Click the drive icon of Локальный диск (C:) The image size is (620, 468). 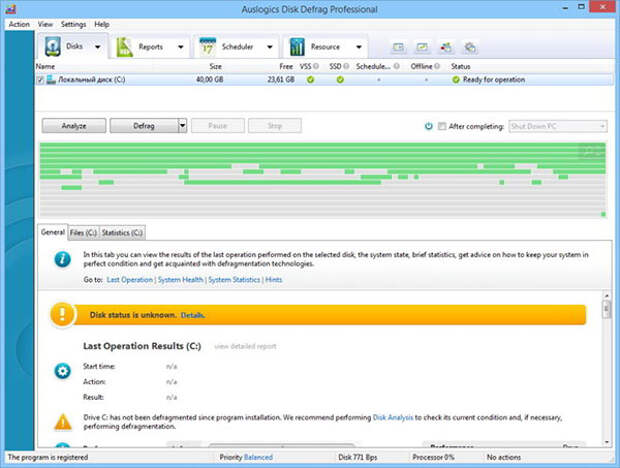51,79
